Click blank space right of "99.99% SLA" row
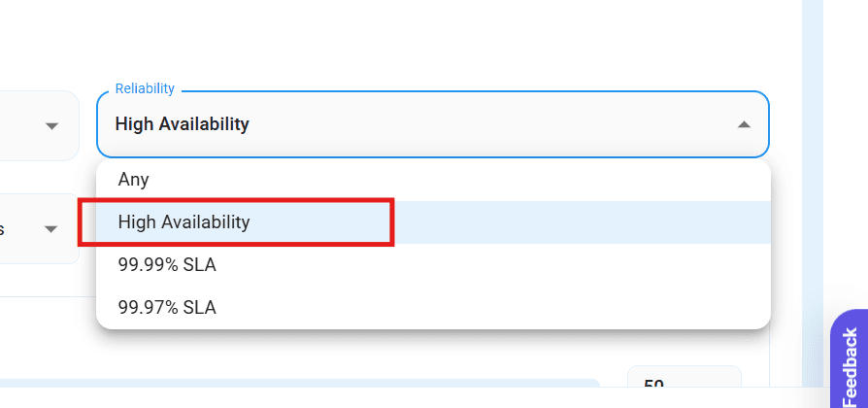The image size is (868, 408). 485,265
